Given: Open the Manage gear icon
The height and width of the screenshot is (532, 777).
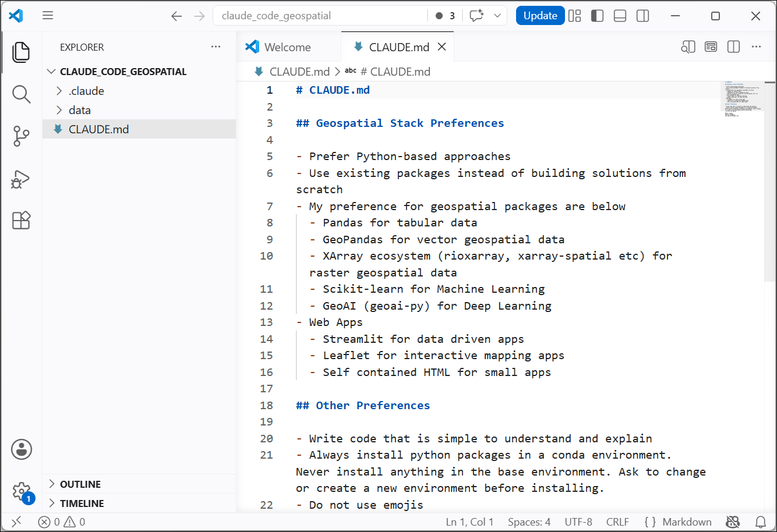Looking at the screenshot, I should click(22, 492).
